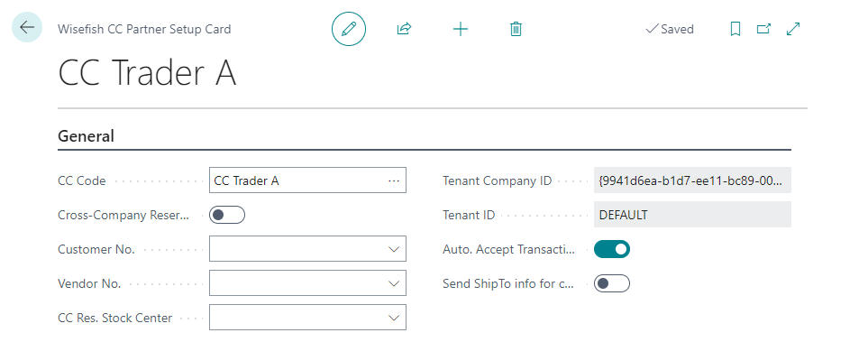Viewport: 868px width, 342px height.
Task: Open CC Res. Stock Center dropdown
Action: pos(394,319)
